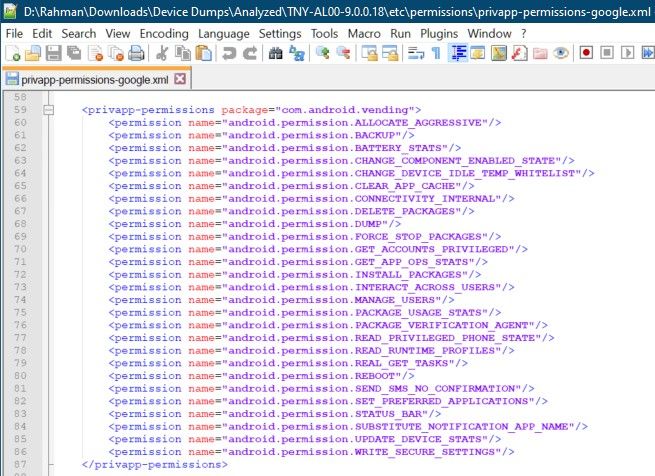The image size is (655, 476).
Task: Toggle Show all characters pilcrow icon
Action: click(436, 53)
